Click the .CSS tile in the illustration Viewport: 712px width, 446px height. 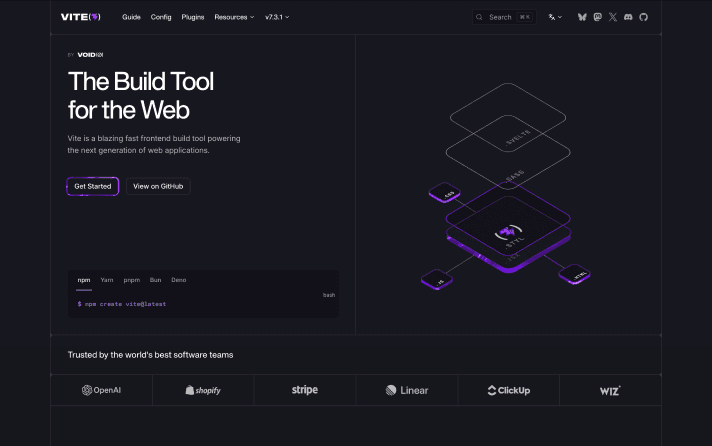point(445,193)
